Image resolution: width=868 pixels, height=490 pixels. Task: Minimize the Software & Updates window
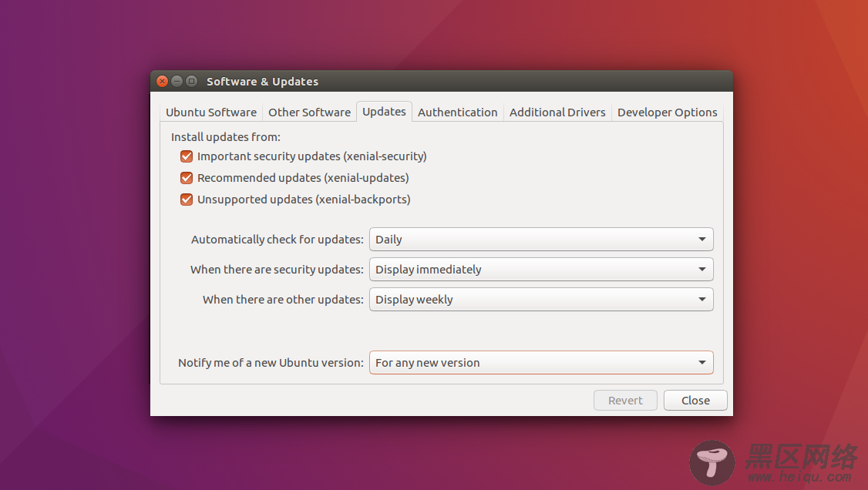177,82
